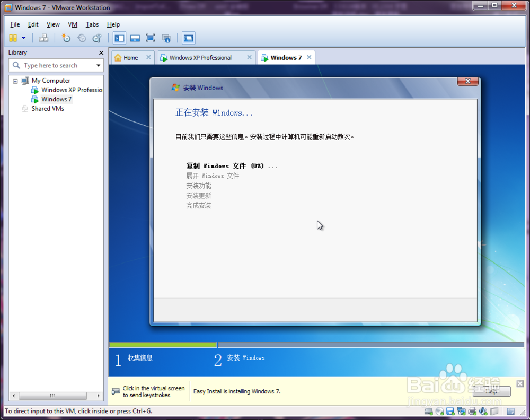The width and height of the screenshot is (530, 420).
Task: Click the My Computer monitor icon
Action: (x=25, y=81)
